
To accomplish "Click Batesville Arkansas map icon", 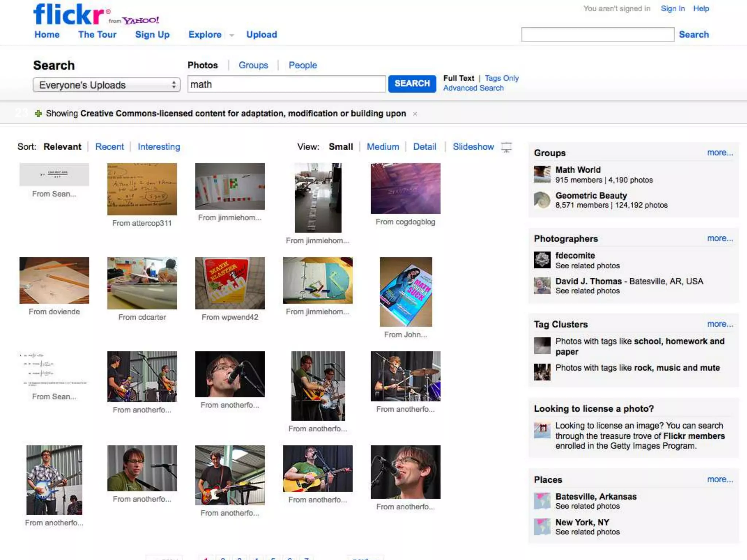I will tap(542, 501).
